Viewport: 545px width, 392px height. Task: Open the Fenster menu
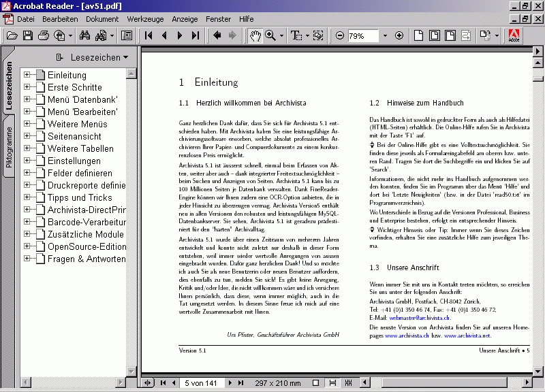click(x=218, y=19)
